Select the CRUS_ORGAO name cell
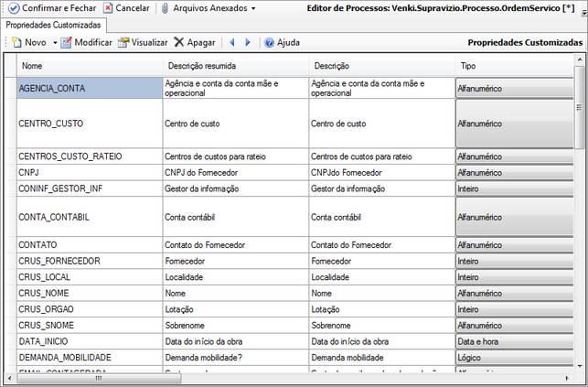 point(90,309)
